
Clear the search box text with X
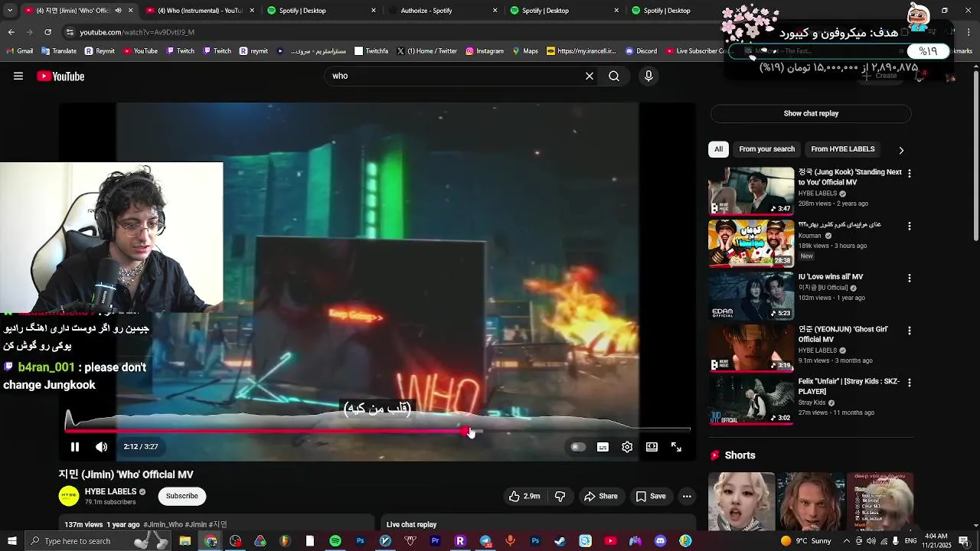click(590, 76)
